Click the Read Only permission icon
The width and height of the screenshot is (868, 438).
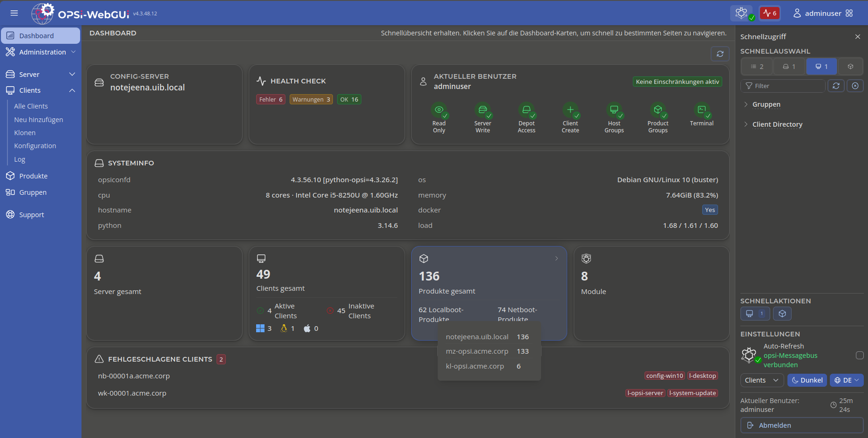coord(439,110)
